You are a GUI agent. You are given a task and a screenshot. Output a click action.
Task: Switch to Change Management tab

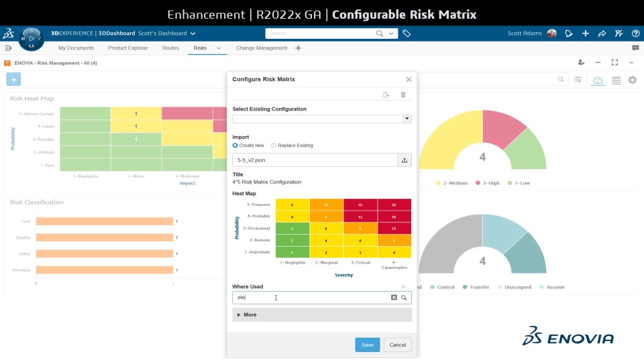(x=262, y=48)
